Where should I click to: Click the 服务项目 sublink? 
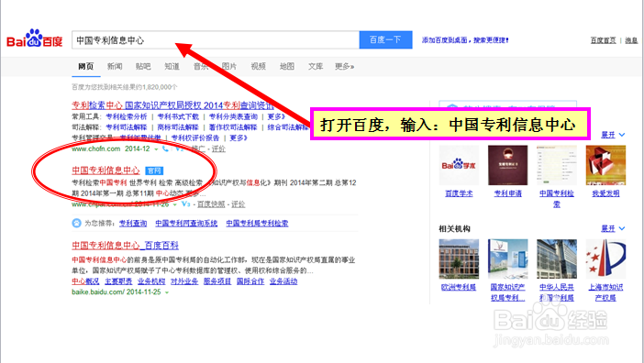217,281
